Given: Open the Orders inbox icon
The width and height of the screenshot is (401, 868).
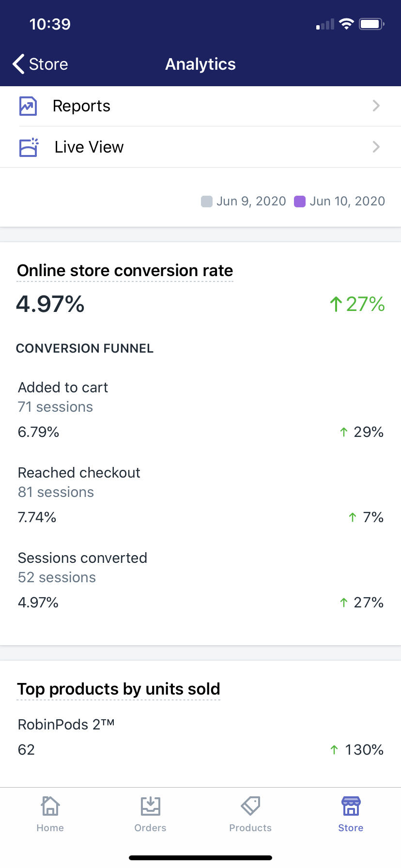Looking at the screenshot, I should click(151, 806).
